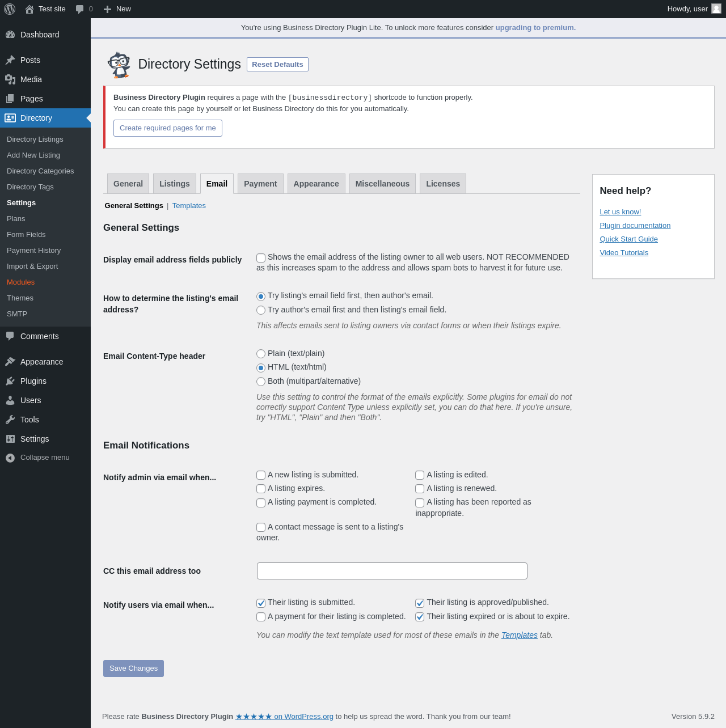This screenshot has width=726, height=728.
Task: Open the New content menu
Action: (x=117, y=9)
